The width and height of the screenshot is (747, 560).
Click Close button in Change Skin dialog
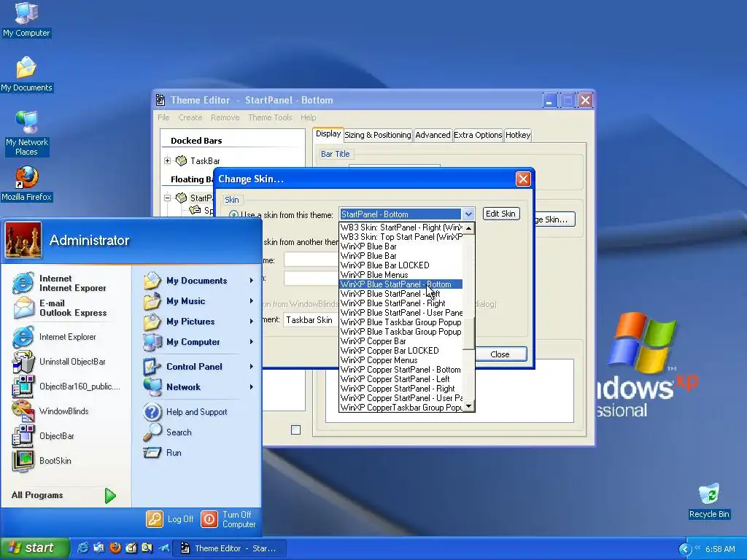pyautogui.click(x=500, y=354)
